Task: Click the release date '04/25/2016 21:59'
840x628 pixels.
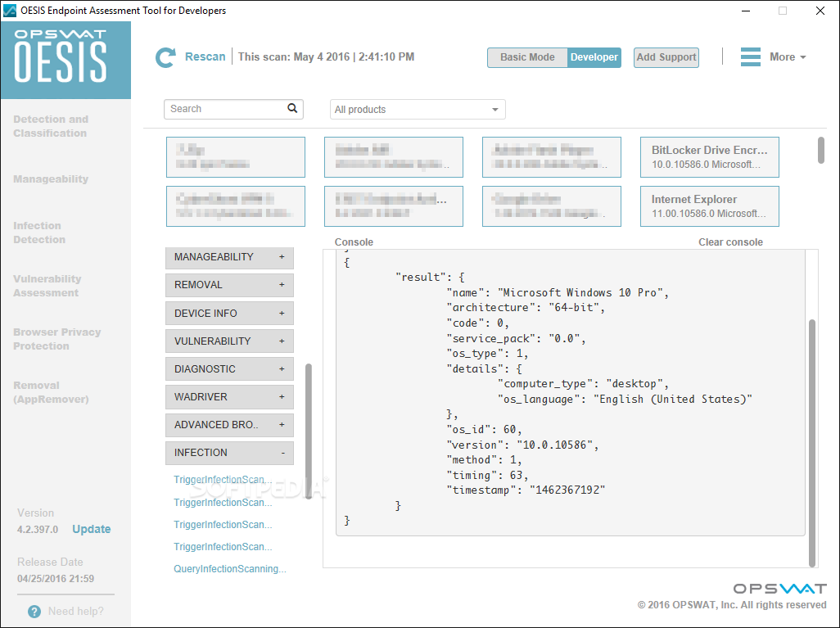Action: point(56,579)
